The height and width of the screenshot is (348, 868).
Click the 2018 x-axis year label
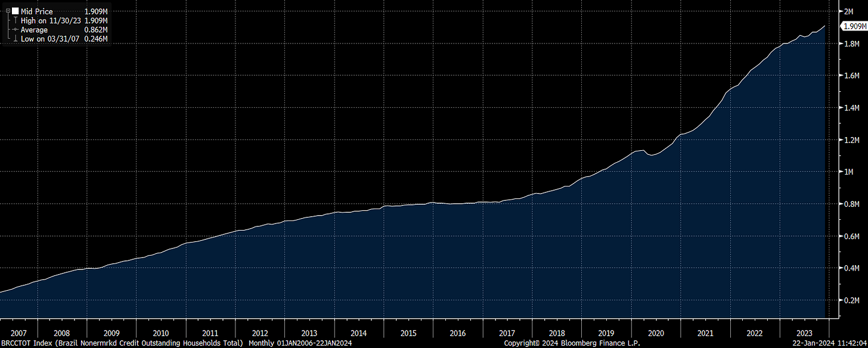(557, 333)
